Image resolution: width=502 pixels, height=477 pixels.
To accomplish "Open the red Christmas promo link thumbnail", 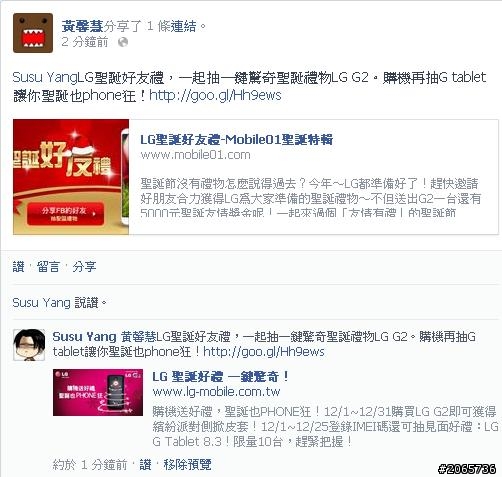I will 71,177.
